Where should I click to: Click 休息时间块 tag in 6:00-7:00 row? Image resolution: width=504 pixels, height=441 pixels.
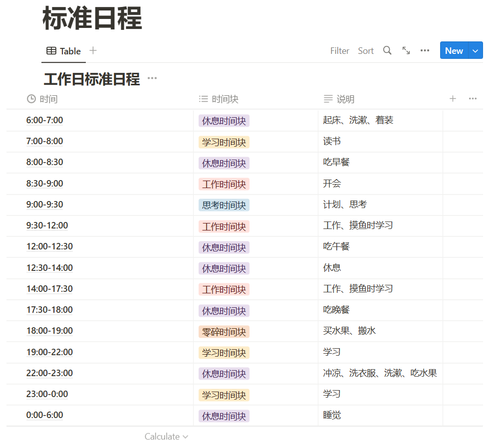pos(224,121)
